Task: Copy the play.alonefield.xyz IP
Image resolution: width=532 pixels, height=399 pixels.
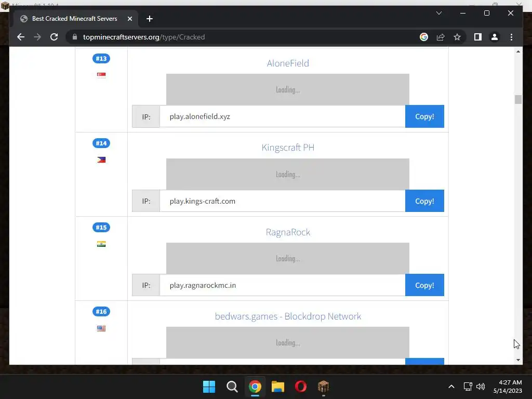Action: pos(424,116)
